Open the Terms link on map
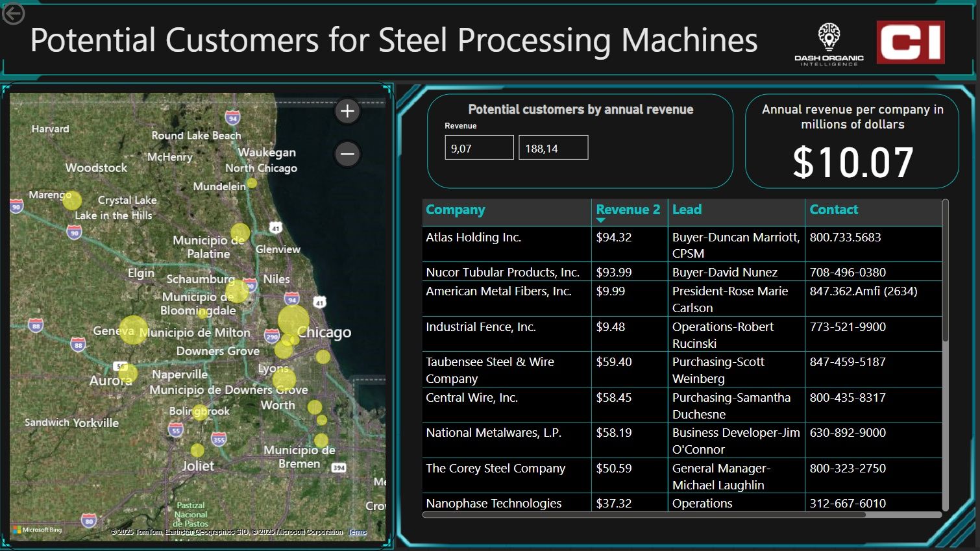This screenshot has width=980, height=551. (x=357, y=532)
